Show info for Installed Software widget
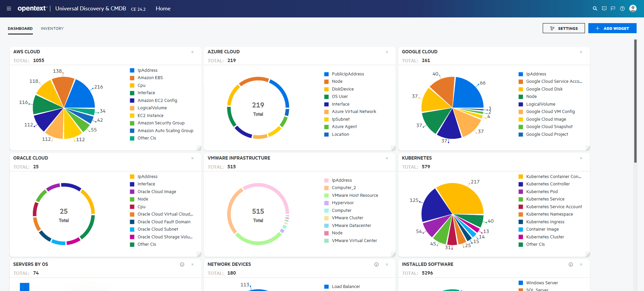The width and height of the screenshot is (644, 291). click(571, 265)
